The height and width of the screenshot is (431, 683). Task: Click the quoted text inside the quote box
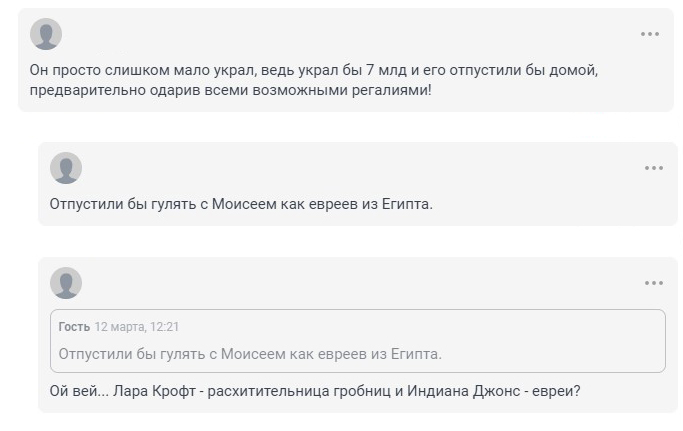tap(250, 354)
